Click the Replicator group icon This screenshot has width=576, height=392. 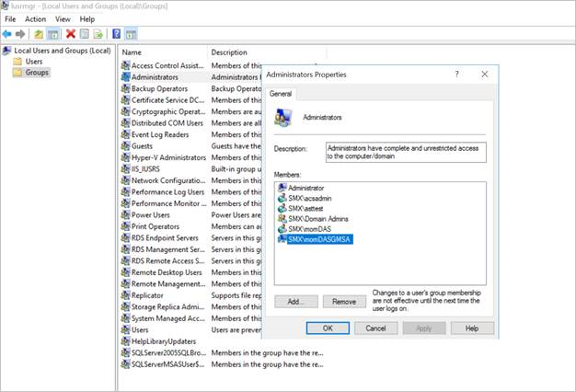125,295
